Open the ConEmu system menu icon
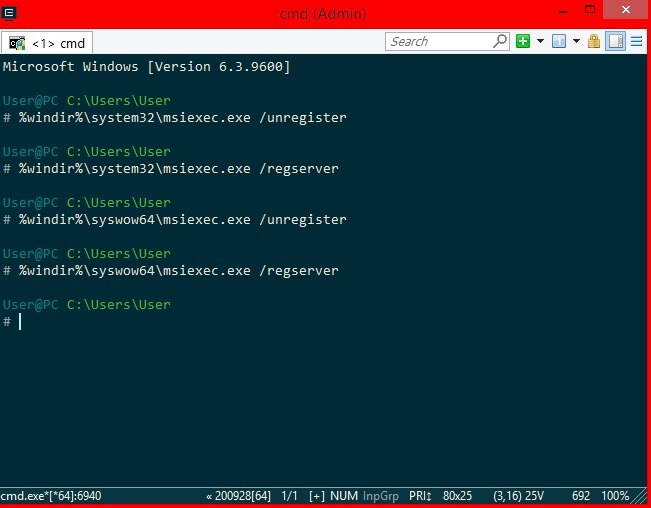Screen dimensions: 651x508 pyautogui.click(x=9, y=13)
